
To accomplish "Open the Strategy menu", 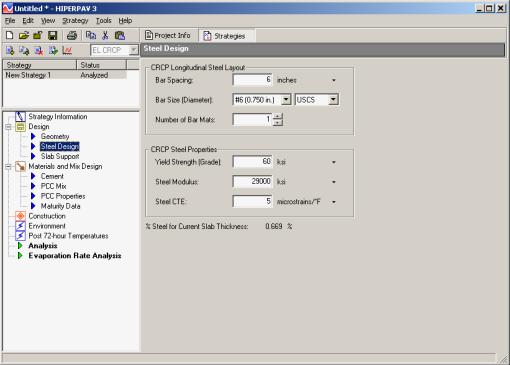I will click(75, 21).
